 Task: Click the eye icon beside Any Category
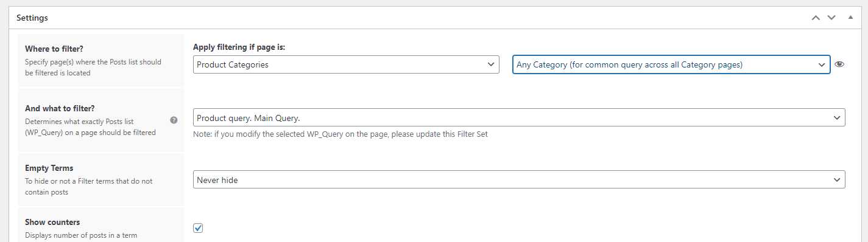coord(839,64)
